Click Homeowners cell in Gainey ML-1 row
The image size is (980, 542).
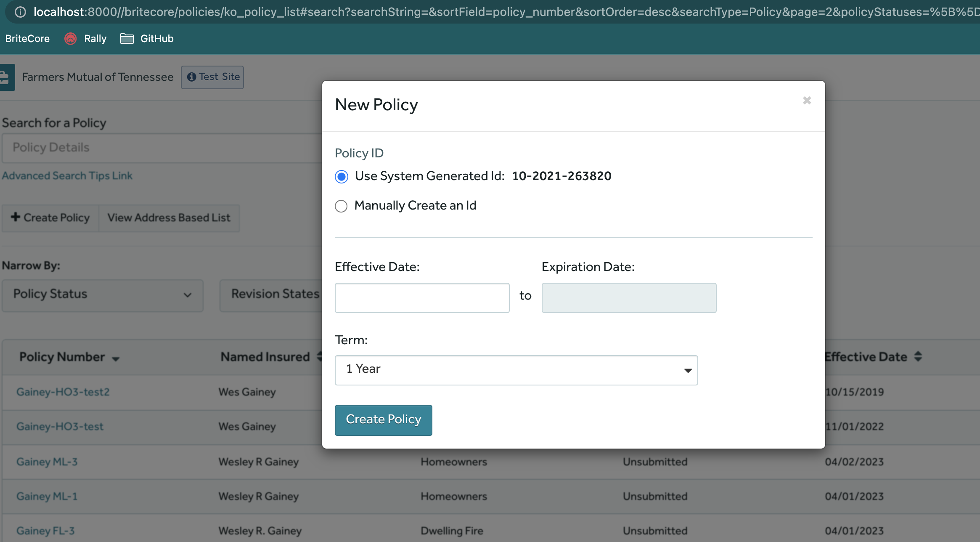coord(454,496)
